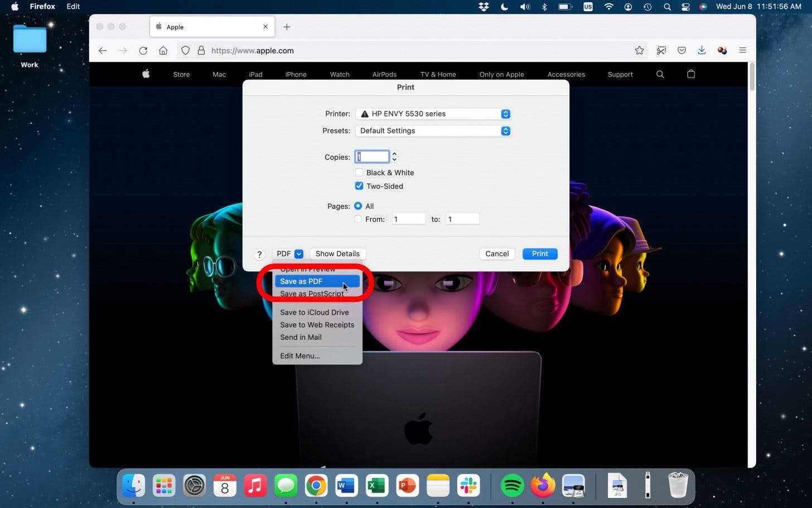Bookmark this page with the star icon

(639, 50)
